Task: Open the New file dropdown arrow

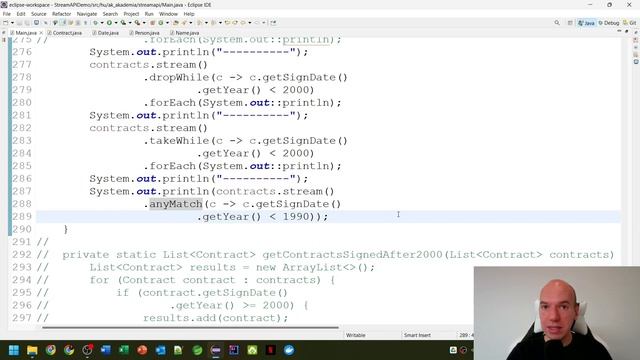Action: (x=12, y=23)
